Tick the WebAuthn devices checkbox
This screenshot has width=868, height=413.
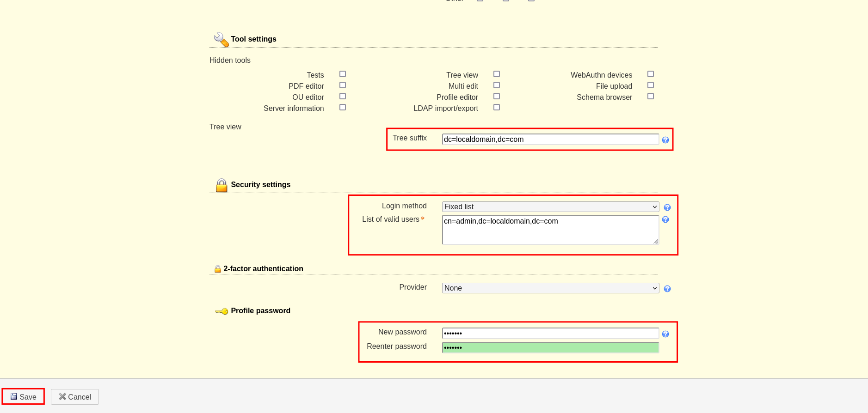point(651,74)
